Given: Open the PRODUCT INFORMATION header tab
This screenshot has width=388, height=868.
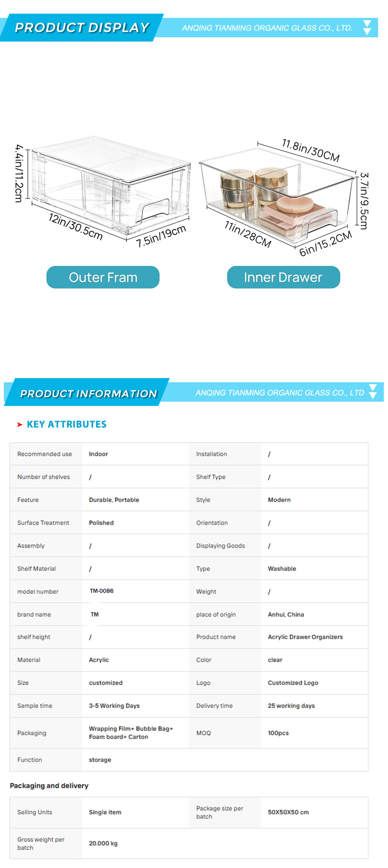Looking at the screenshot, I should tap(88, 393).
